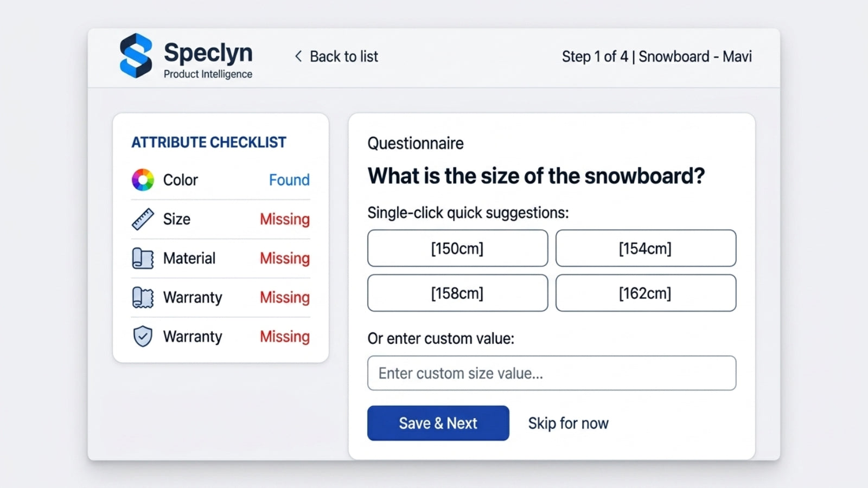Open the Size checklist row

[x=221, y=219]
